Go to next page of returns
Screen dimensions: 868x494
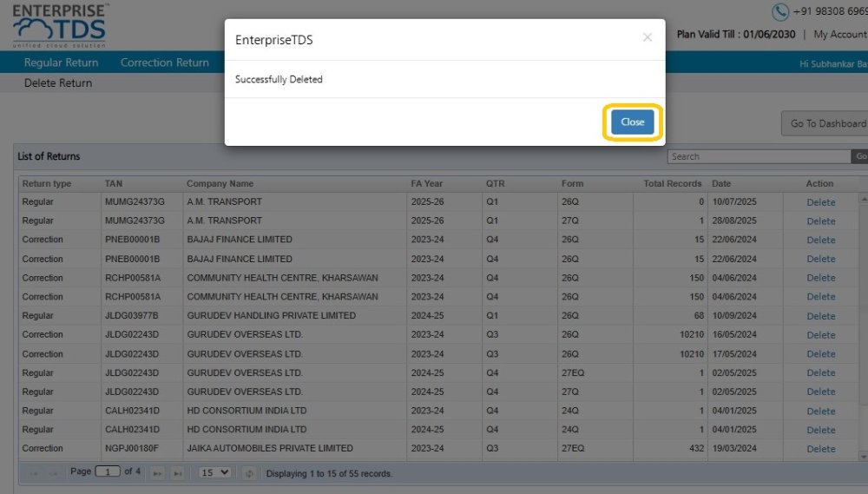tap(158, 473)
